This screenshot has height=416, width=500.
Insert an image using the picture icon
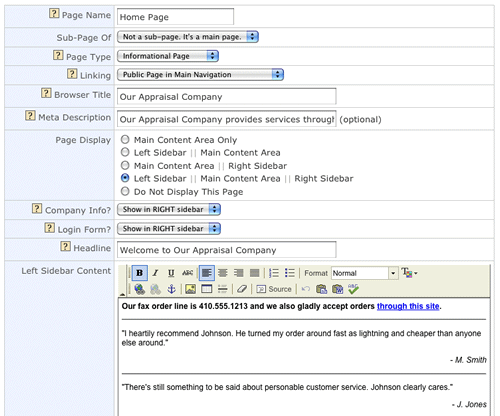[x=190, y=289]
